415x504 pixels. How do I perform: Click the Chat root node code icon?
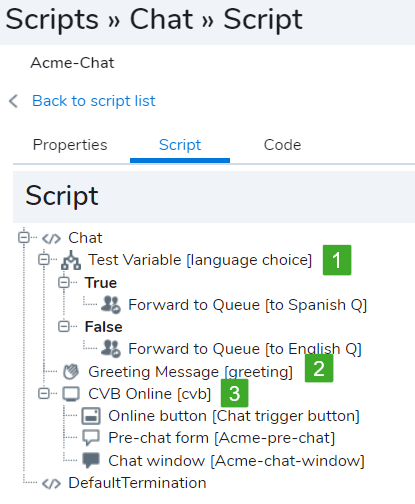(x=51, y=239)
